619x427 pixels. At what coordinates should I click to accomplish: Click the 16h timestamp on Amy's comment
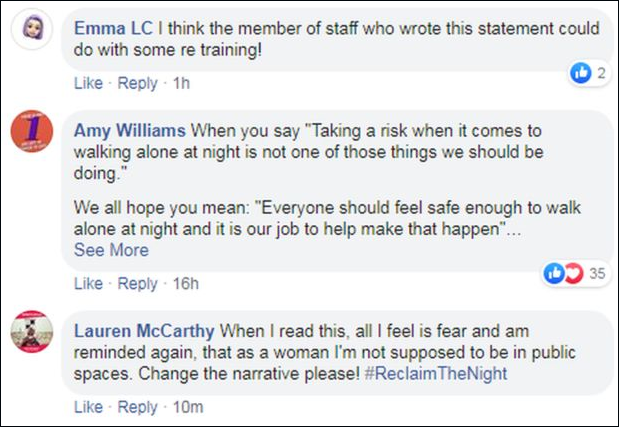tap(185, 284)
